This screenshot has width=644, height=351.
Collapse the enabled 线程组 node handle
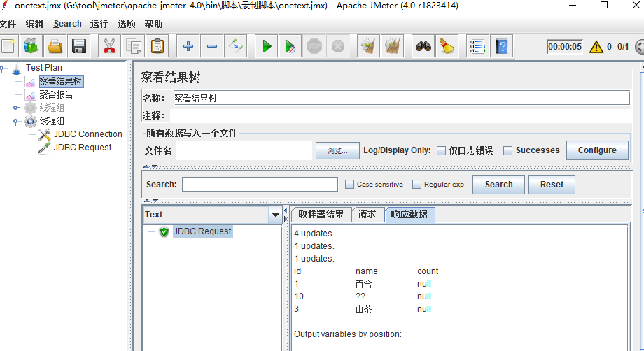click(15, 122)
